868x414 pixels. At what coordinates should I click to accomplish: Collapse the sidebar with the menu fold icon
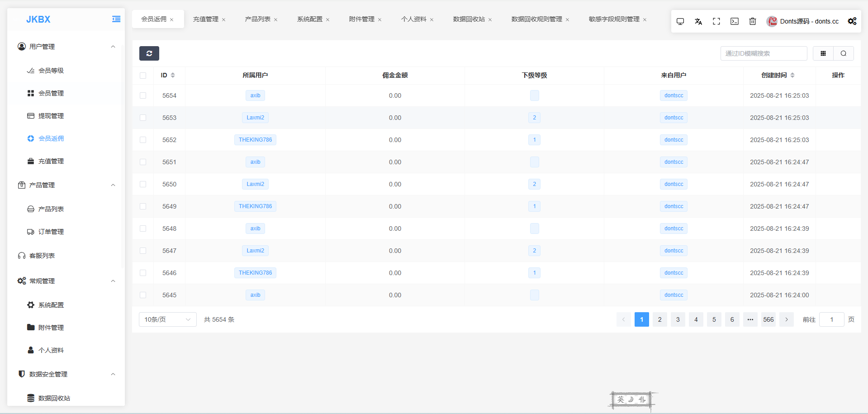point(116,19)
